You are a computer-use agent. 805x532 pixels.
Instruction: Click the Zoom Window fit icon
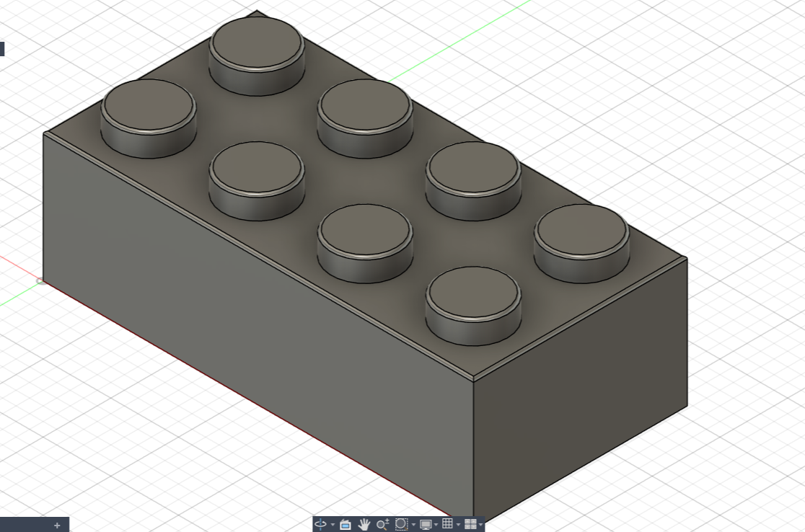pyautogui.click(x=402, y=524)
